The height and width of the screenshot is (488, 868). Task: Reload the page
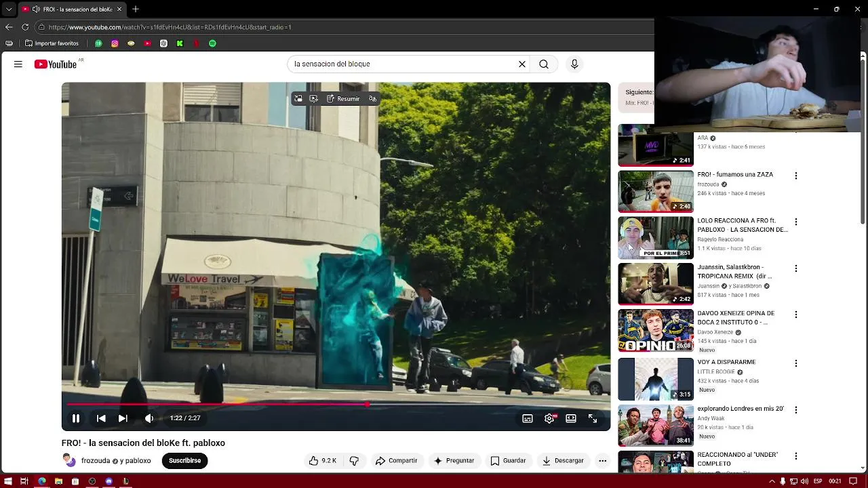pos(25,27)
